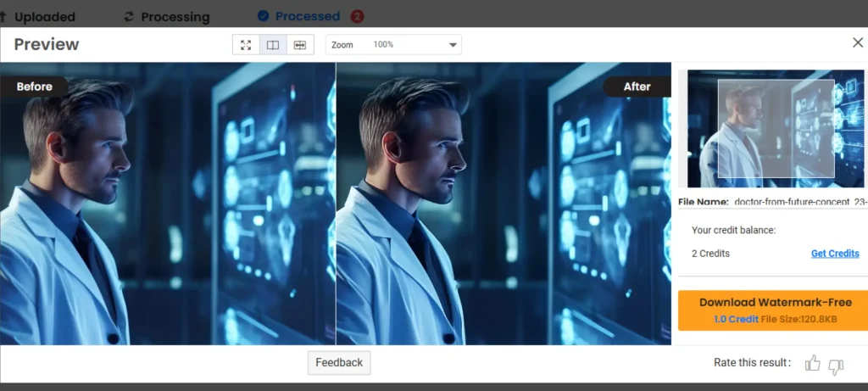Screen dimensions: 868x391
Task: Click the navigator thumbnail preview
Action: [776, 129]
